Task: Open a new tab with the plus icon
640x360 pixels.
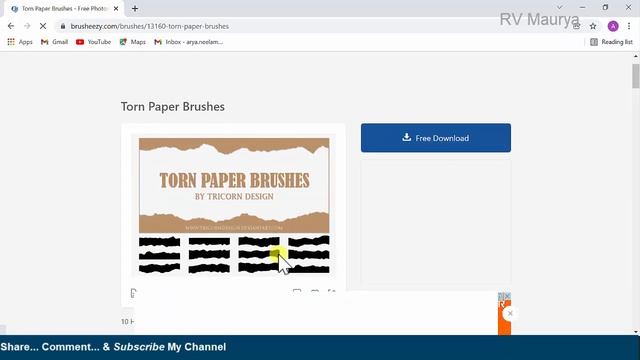Action: click(135, 9)
